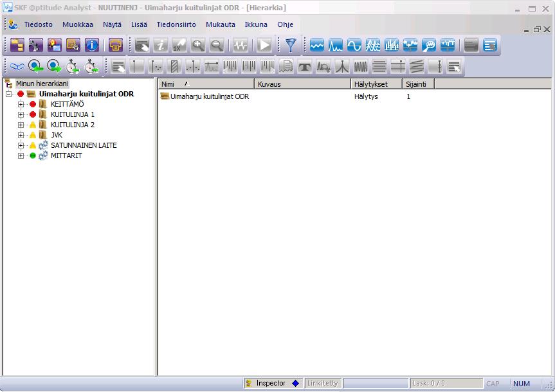Screen dimensions: 555x392
Task: Expand the JVK tree node
Action: (21, 135)
